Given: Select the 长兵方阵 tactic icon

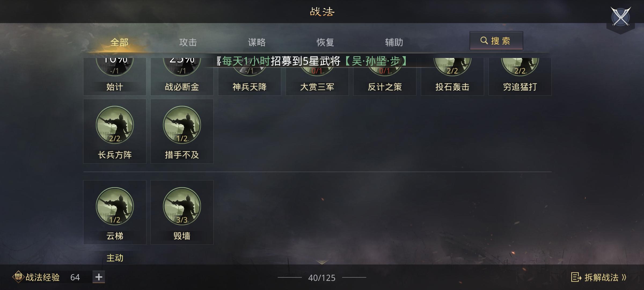Looking at the screenshot, I should click(x=115, y=125).
